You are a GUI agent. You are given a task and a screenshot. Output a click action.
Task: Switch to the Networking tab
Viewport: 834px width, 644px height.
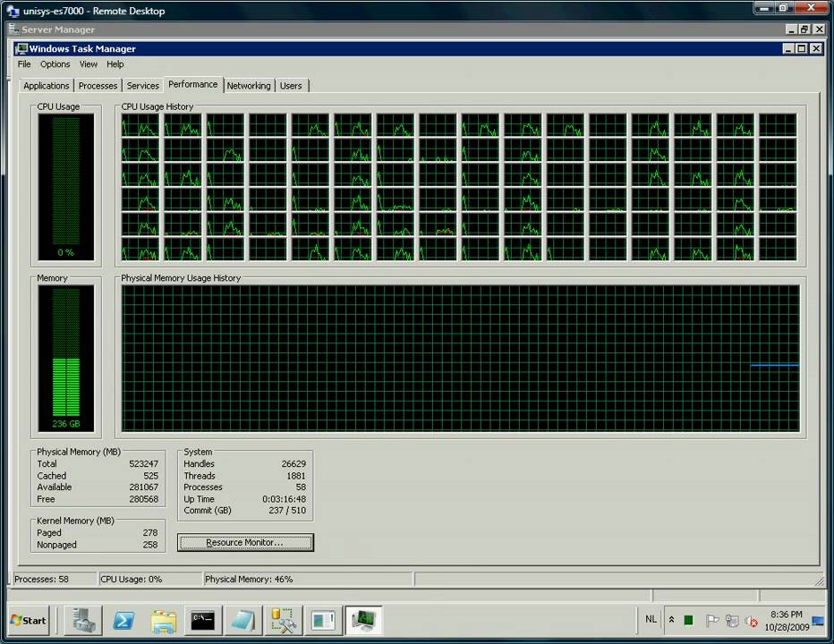click(x=249, y=86)
